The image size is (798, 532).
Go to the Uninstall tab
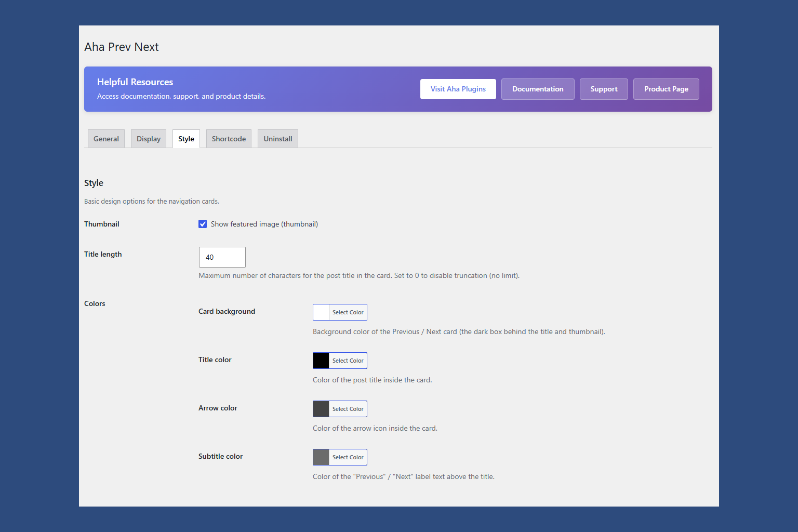coord(278,139)
